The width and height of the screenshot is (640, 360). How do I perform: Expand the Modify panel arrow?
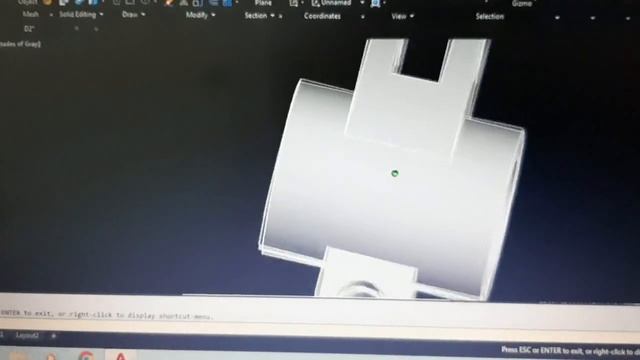coord(213,15)
